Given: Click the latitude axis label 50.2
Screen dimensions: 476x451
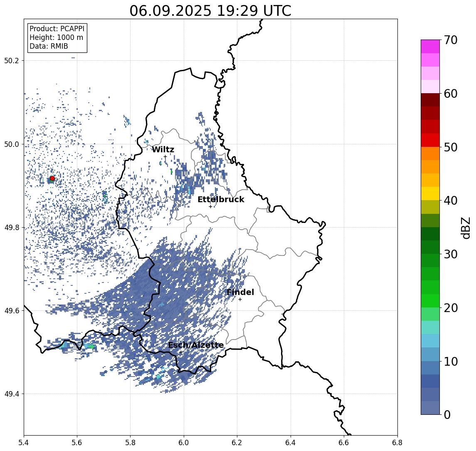Looking at the screenshot, I should coord(11,60).
